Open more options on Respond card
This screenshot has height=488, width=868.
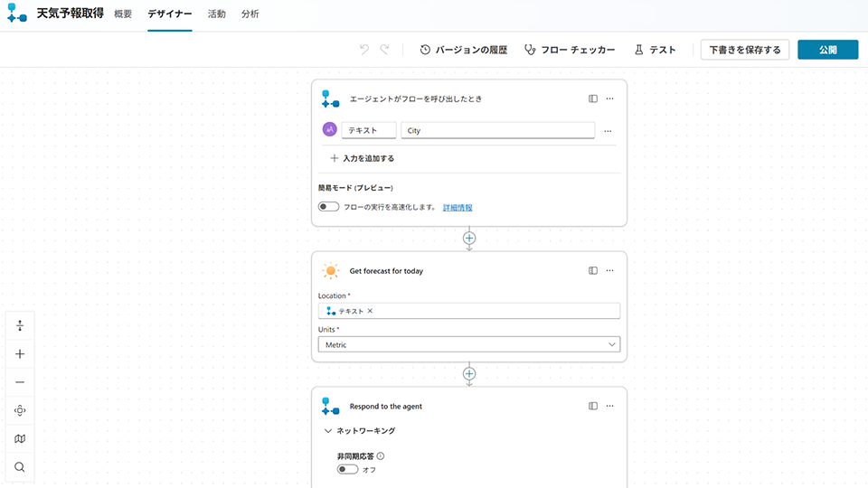click(x=609, y=406)
